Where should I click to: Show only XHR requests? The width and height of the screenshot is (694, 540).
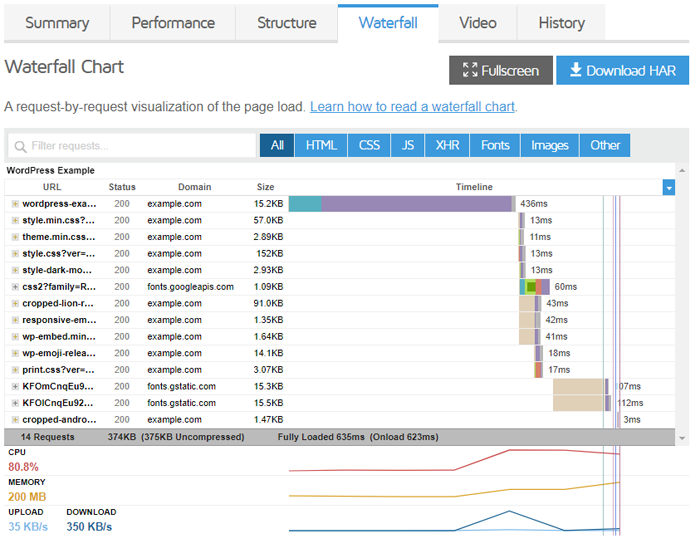(446, 145)
